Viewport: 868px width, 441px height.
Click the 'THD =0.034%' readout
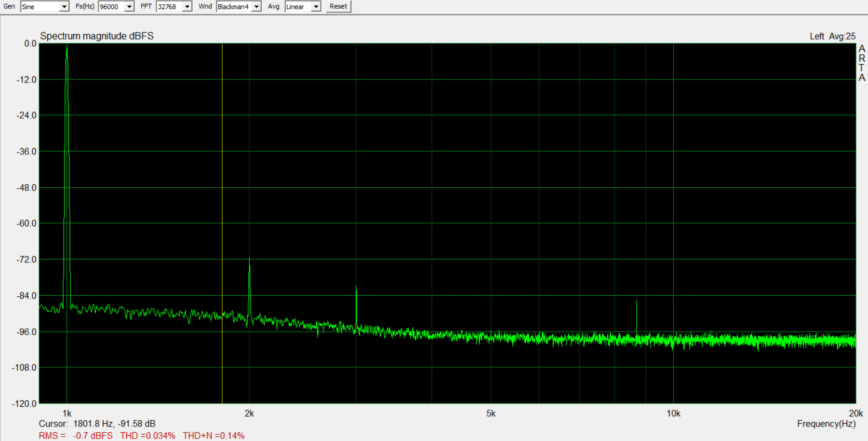[x=147, y=436]
